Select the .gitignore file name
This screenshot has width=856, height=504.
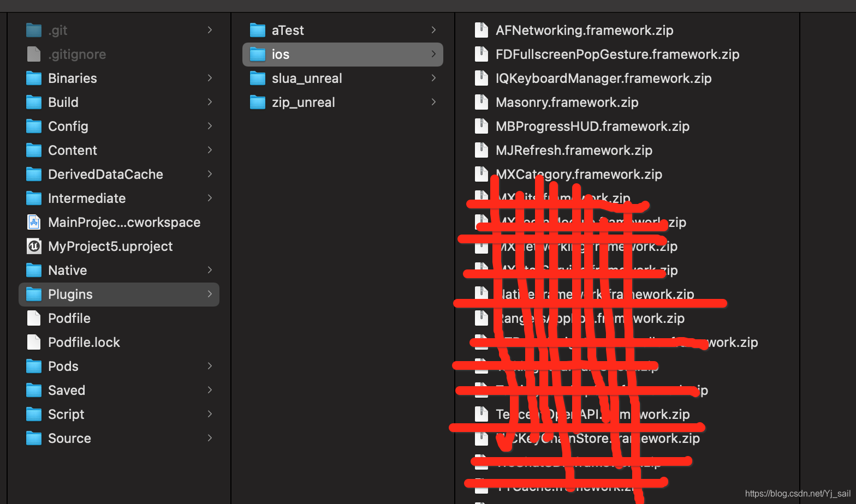(x=77, y=55)
